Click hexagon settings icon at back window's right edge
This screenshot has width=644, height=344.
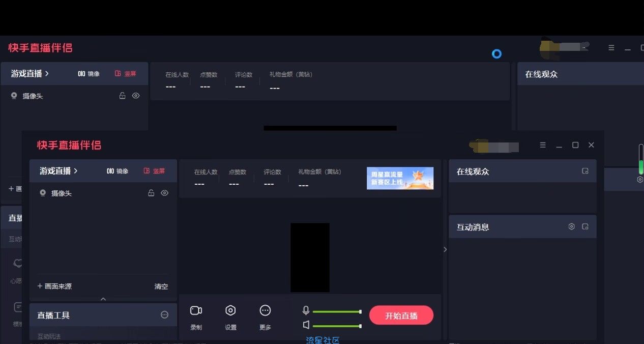(x=640, y=179)
